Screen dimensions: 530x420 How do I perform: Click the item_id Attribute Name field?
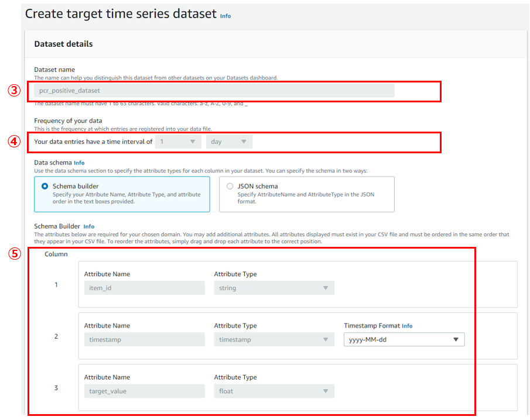(x=144, y=288)
